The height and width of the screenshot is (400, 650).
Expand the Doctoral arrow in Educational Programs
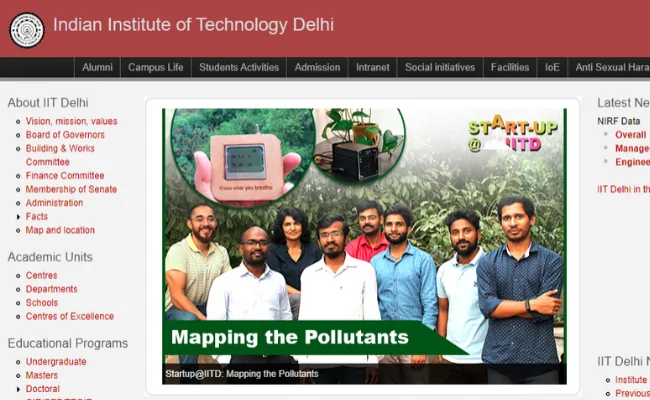click(x=18, y=389)
